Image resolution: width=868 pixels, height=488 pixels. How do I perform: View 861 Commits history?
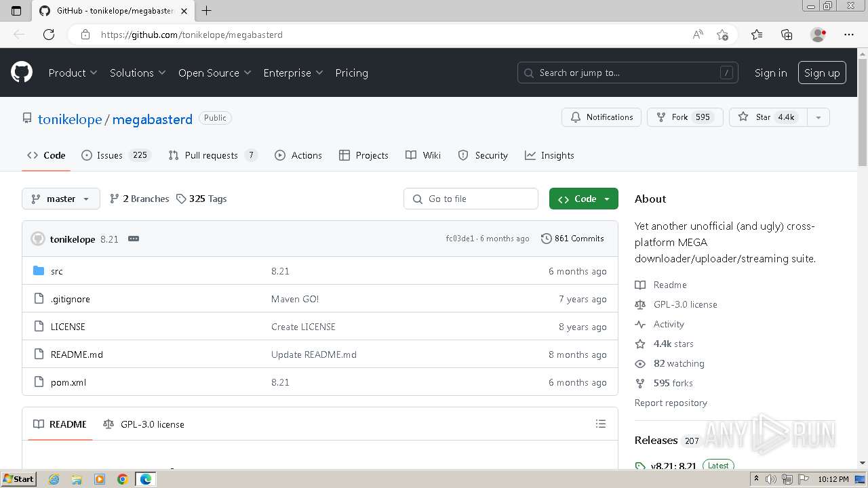tap(572, 239)
